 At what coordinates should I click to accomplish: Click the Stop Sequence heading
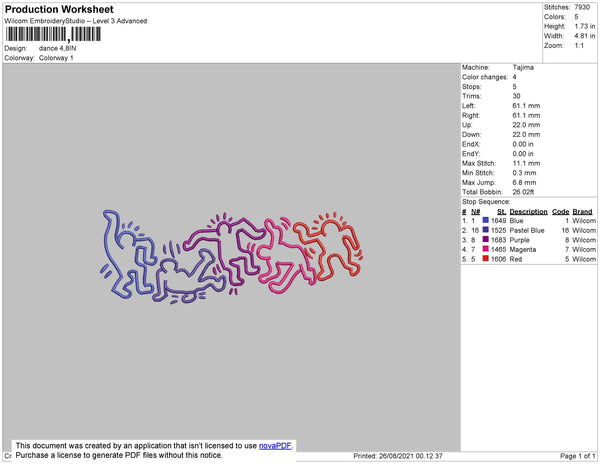[x=486, y=202]
